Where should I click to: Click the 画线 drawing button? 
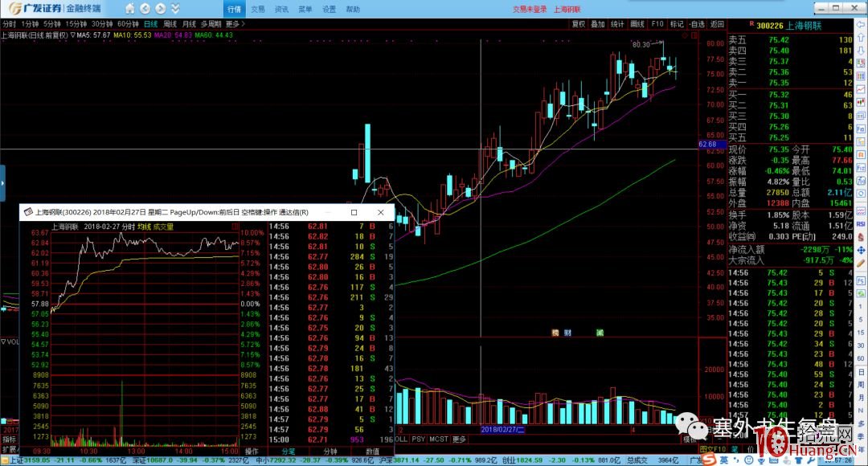point(637,24)
